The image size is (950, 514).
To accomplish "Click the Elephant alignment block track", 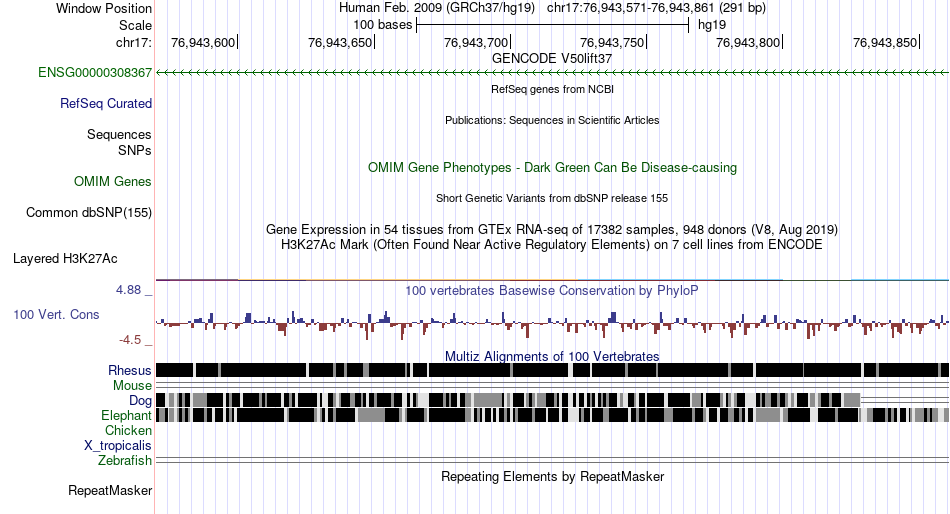I will click(x=553, y=415).
